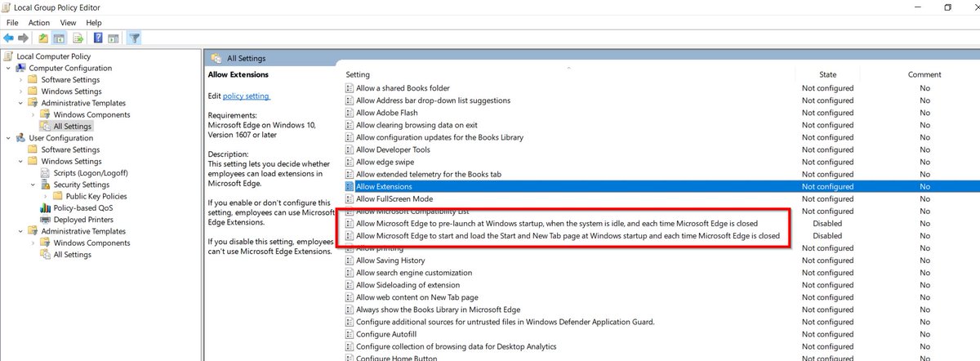Collapse the User Configuration node

click(7, 138)
